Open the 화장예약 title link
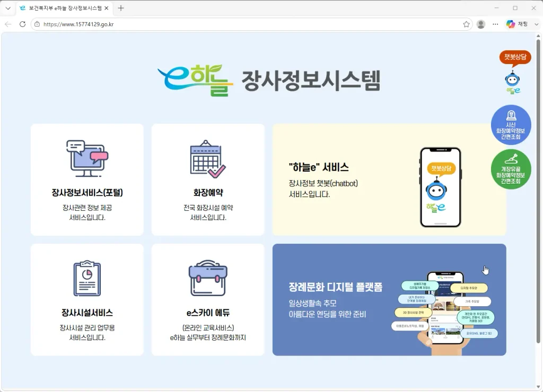This screenshot has width=543, height=392. click(x=208, y=193)
